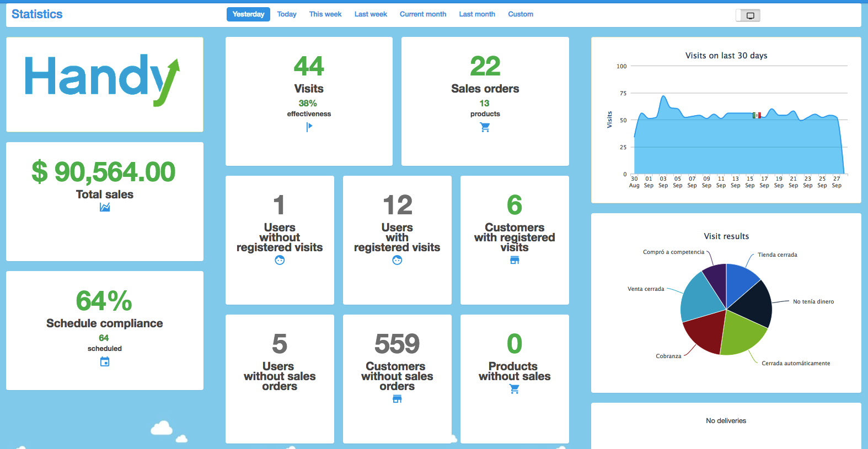Click the Mexico flag marker on the visits chart
The width and height of the screenshot is (868, 449).
[x=757, y=115]
